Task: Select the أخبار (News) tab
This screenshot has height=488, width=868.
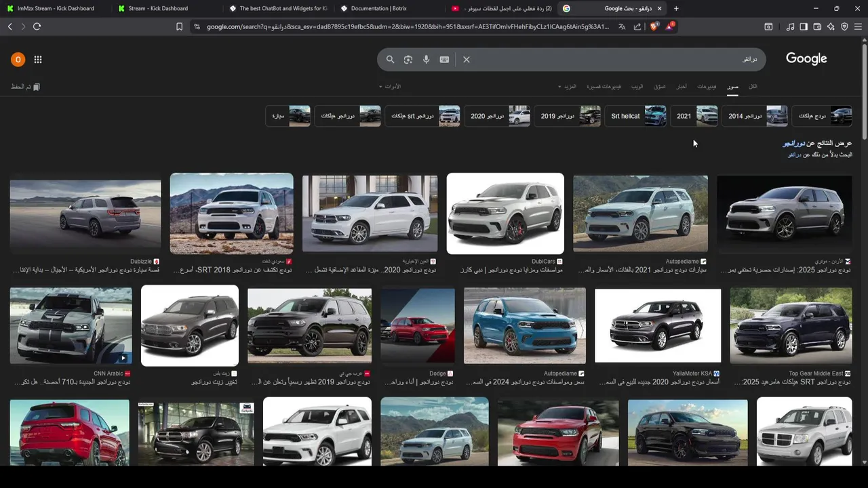Action: [682, 87]
